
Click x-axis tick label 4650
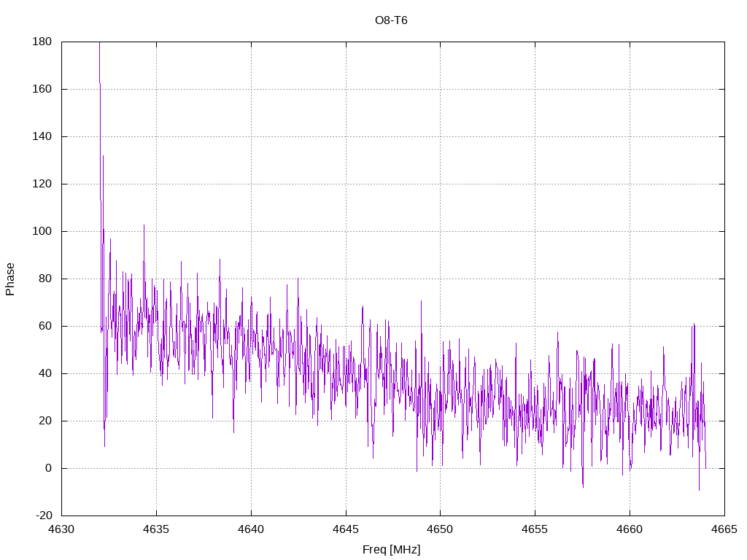[x=440, y=529]
